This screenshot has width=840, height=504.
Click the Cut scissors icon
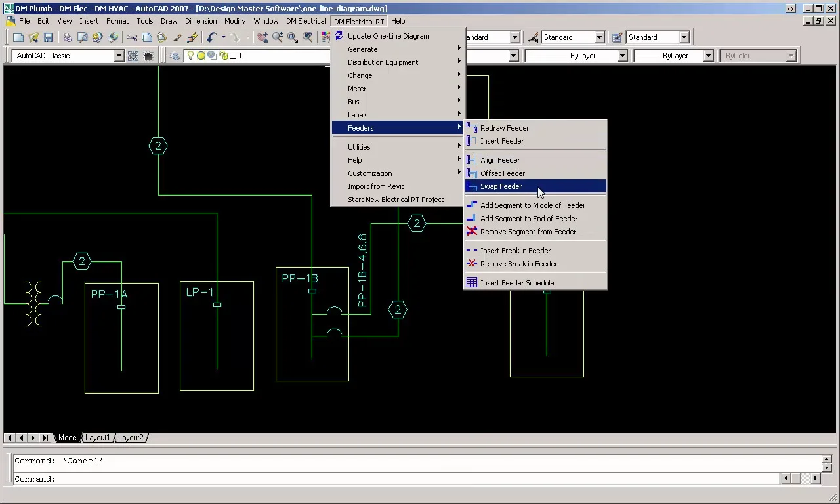point(132,38)
